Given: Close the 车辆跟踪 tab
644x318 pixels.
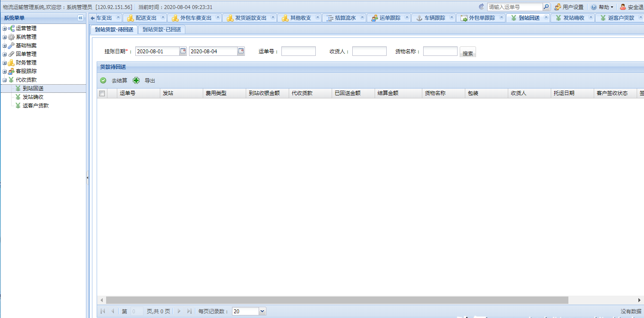Looking at the screenshot, I should point(452,17).
